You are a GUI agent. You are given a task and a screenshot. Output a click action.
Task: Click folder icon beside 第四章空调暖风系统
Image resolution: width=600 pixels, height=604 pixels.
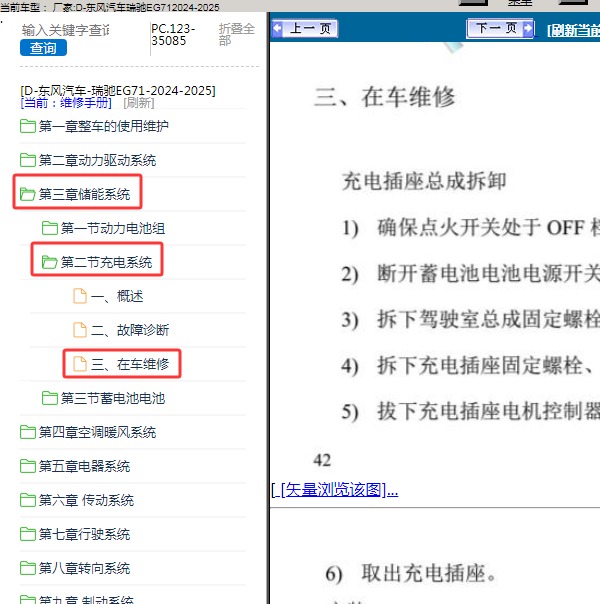pos(28,432)
